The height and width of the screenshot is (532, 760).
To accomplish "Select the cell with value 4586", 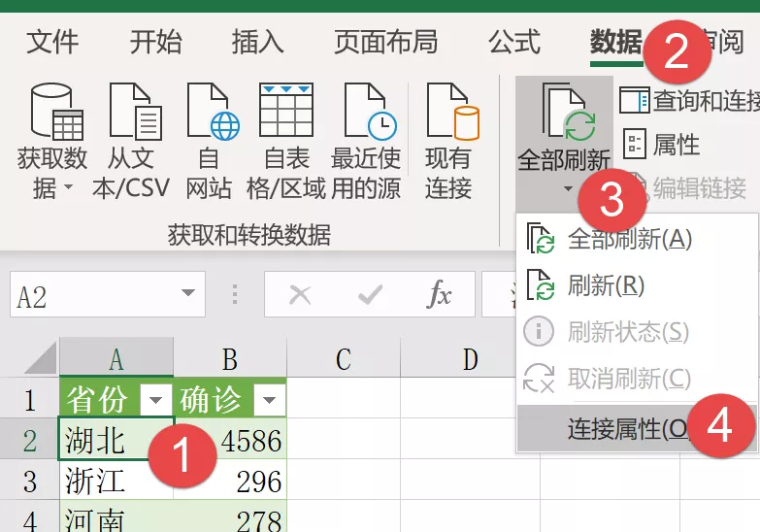I will tap(230, 439).
